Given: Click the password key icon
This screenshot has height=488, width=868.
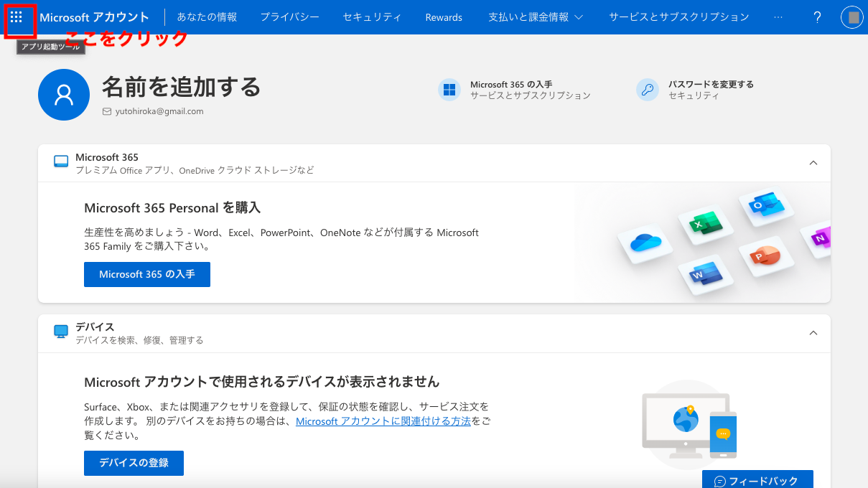Looking at the screenshot, I should click(x=646, y=89).
